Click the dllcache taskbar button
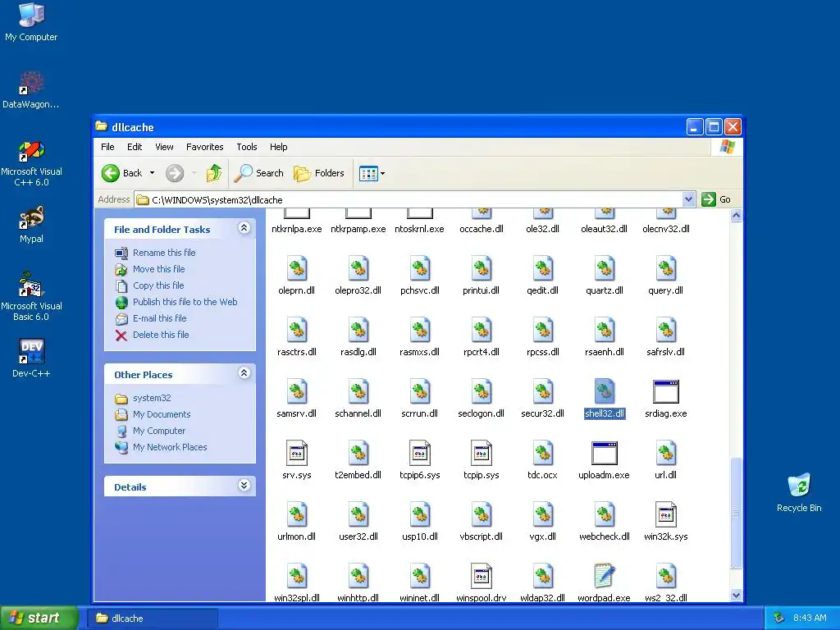Viewport: 840px width, 630px height. pyautogui.click(x=153, y=619)
